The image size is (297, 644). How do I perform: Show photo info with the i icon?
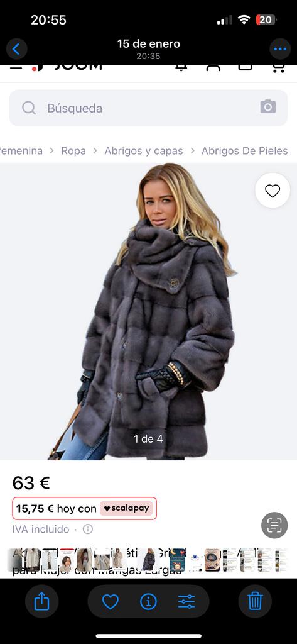pos(148,602)
